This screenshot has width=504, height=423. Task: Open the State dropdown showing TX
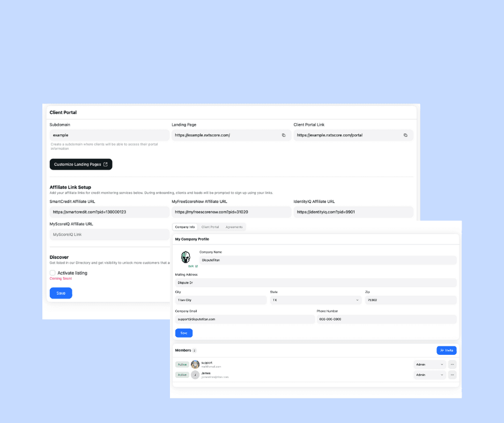pos(315,301)
